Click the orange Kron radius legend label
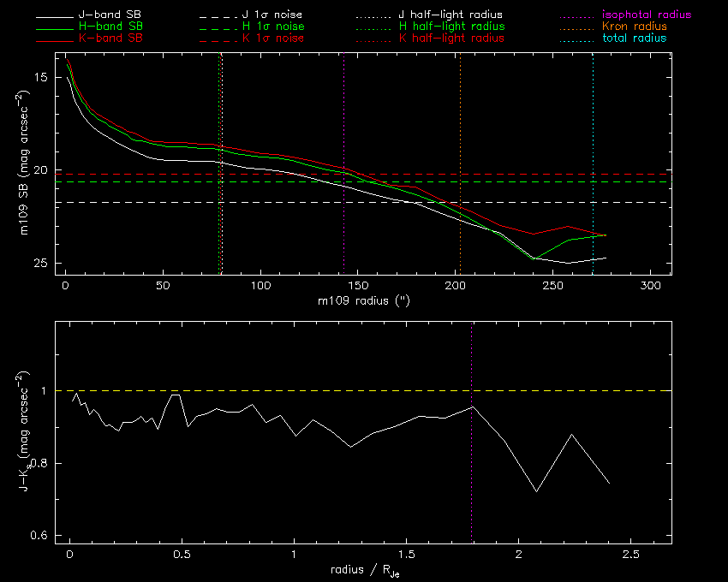The height and width of the screenshot is (582, 728). pyautogui.click(x=635, y=27)
